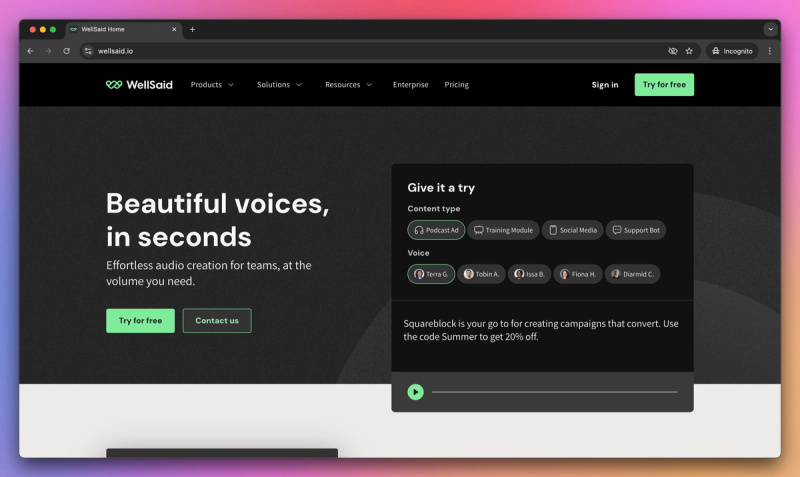Screen dimensions: 800x477
Task: Select the WellSaid Home browser tab
Action: (x=124, y=30)
